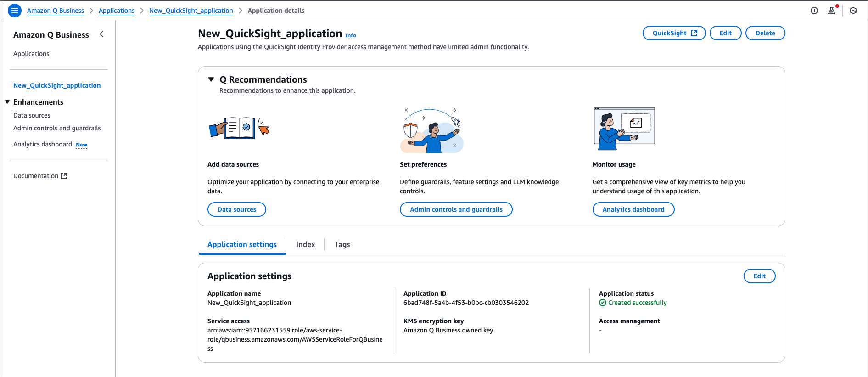Click the Admin controls and guardrails button
868x377 pixels.
click(x=456, y=209)
